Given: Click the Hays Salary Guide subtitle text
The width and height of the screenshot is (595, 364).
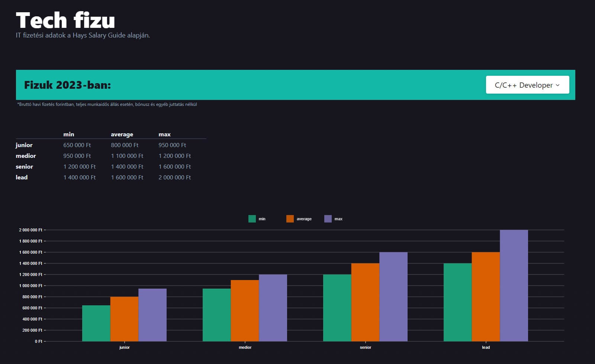Looking at the screenshot, I should click(83, 36).
